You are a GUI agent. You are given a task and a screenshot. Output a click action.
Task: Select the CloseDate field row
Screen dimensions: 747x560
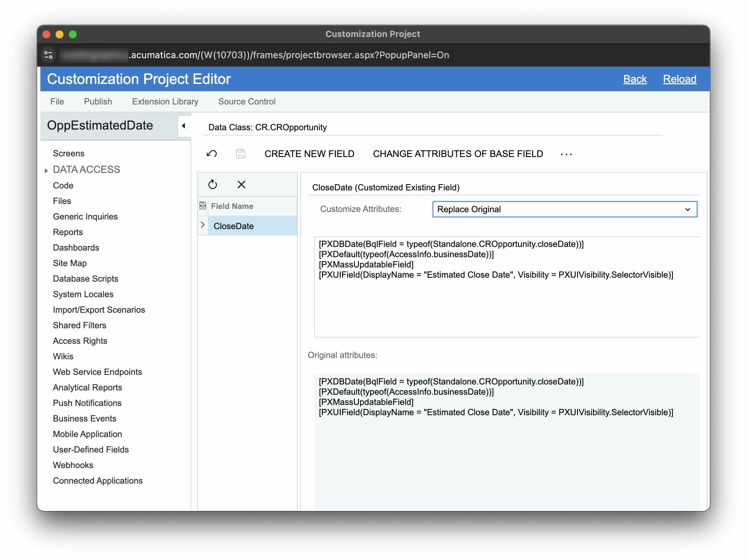251,226
